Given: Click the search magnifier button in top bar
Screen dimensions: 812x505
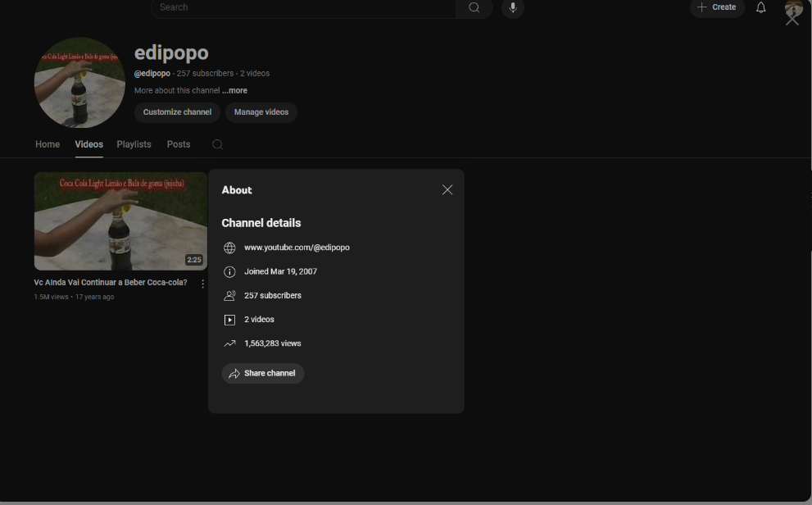Looking at the screenshot, I should tap(474, 7).
